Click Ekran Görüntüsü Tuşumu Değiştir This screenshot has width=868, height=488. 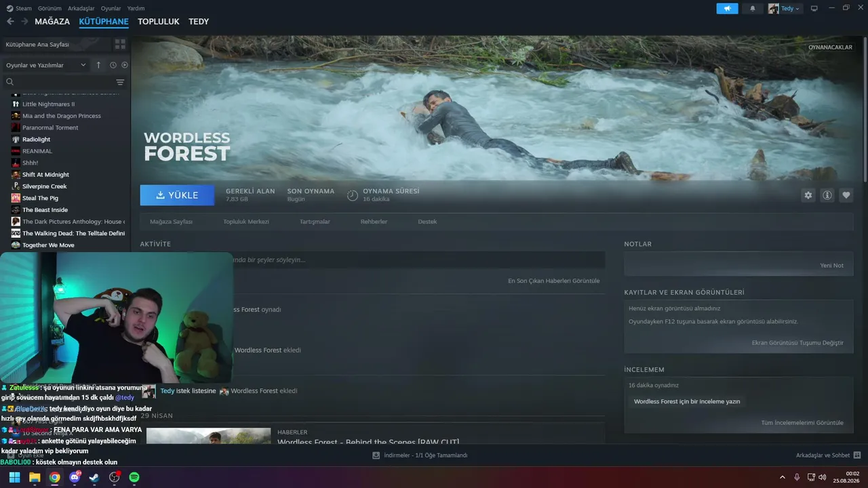tap(797, 343)
